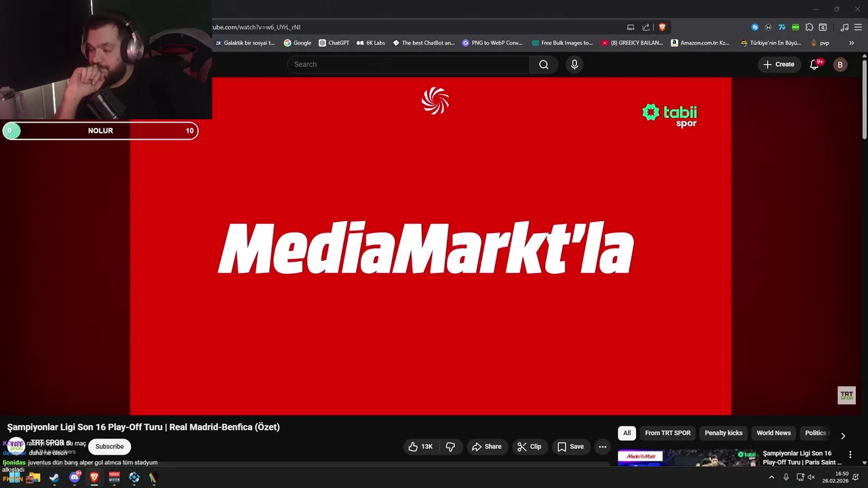Open the account avatar labeled B
This screenshot has width=868, height=488.
click(x=840, y=64)
